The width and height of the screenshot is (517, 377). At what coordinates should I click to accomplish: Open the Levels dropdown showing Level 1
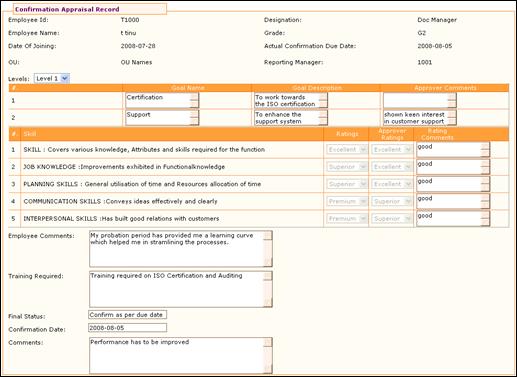pos(52,78)
